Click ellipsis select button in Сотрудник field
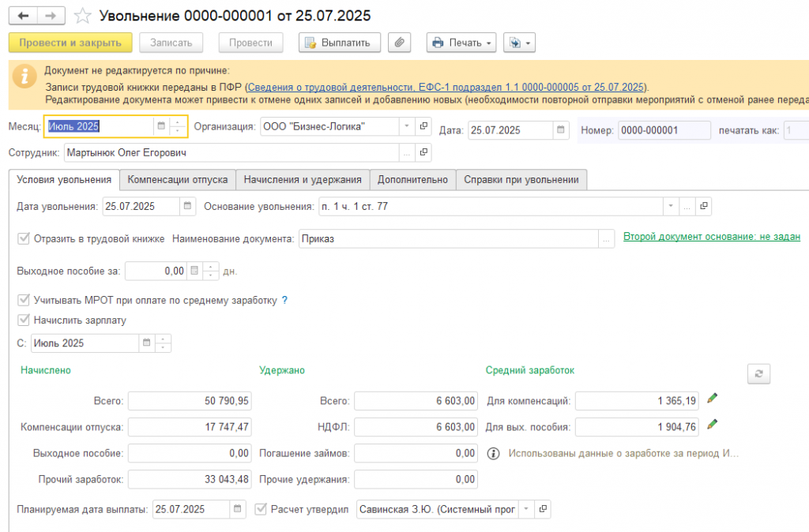Image resolution: width=809 pixels, height=532 pixels. [407, 152]
